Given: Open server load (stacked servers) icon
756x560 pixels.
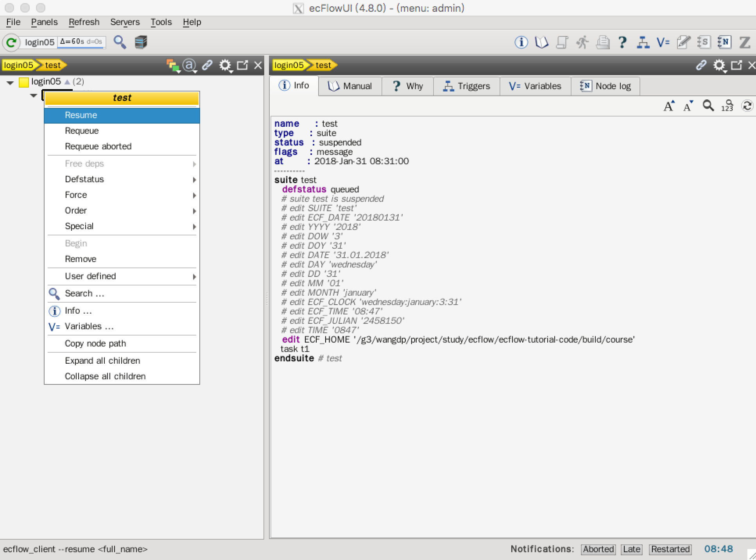Looking at the screenshot, I should pyautogui.click(x=141, y=42).
